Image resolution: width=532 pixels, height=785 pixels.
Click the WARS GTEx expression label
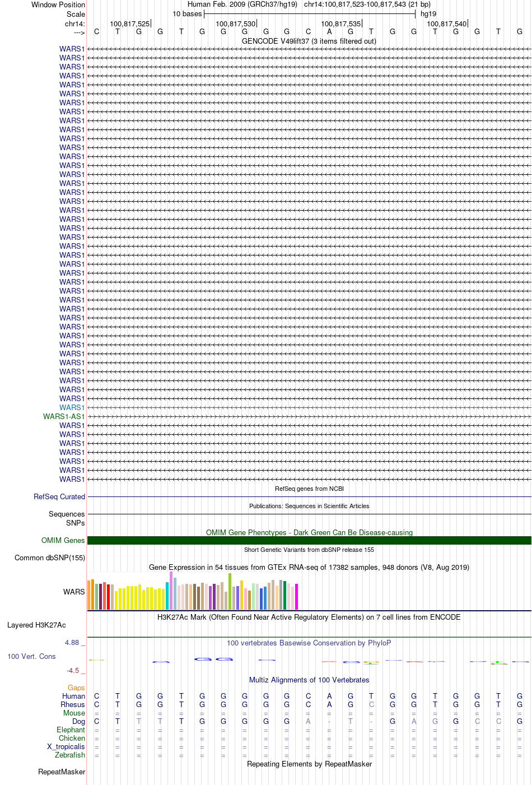click(74, 592)
